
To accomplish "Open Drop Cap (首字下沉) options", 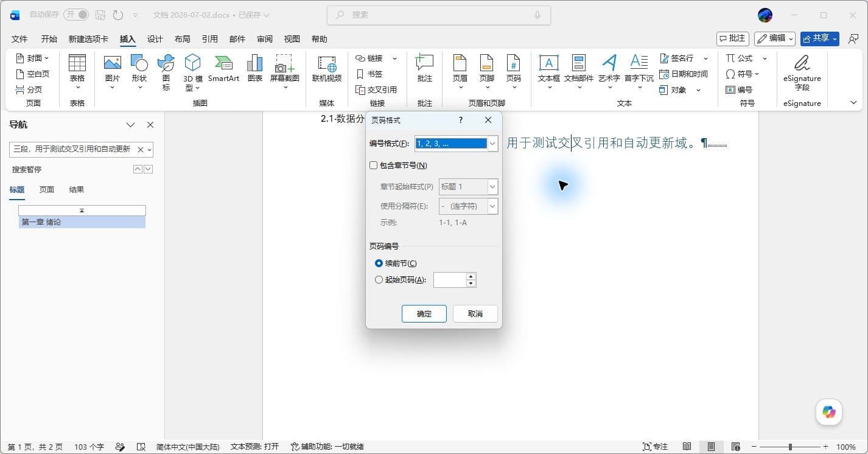I will tap(639, 72).
